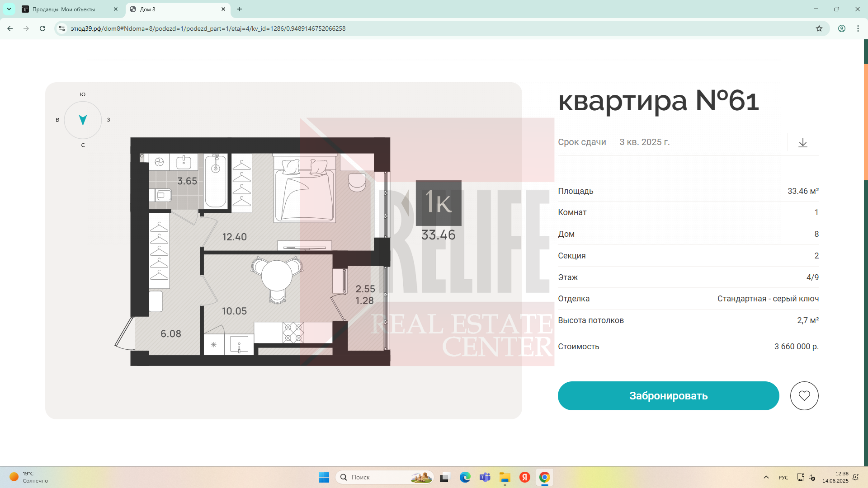Show hidden system tray icons
This screenshot has width=868, height=488.
tap(766, 477)
